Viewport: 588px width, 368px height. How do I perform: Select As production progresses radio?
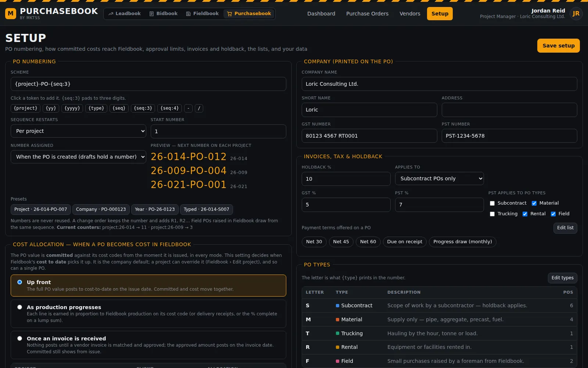coord(19,307)
